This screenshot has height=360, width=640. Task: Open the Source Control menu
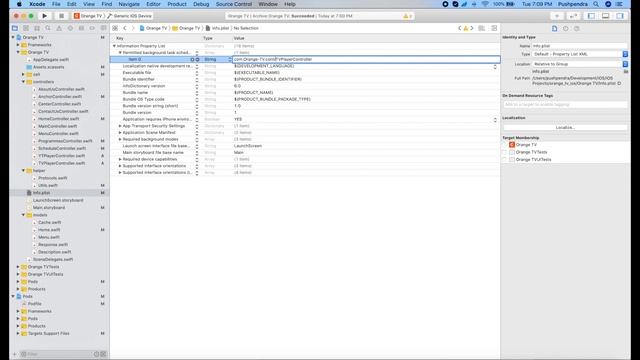click(233, 4)
